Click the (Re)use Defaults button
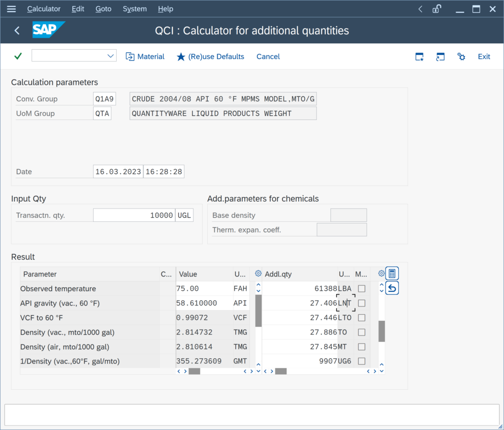 (x=210, y=57)
